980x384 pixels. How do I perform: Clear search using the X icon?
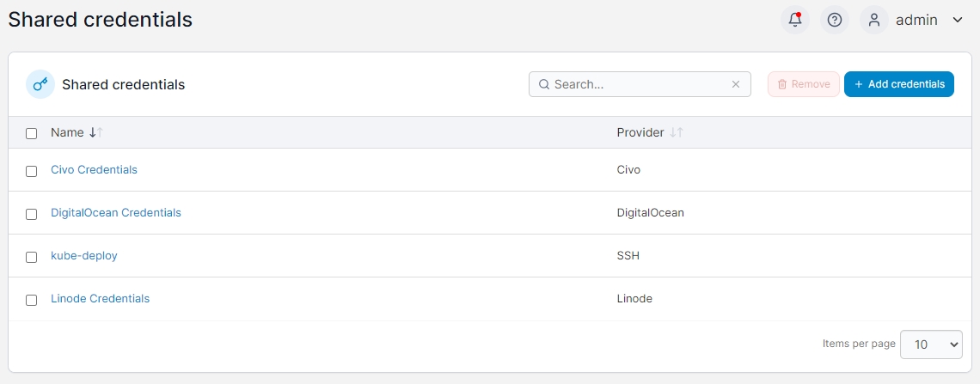[x=736, y=84]
